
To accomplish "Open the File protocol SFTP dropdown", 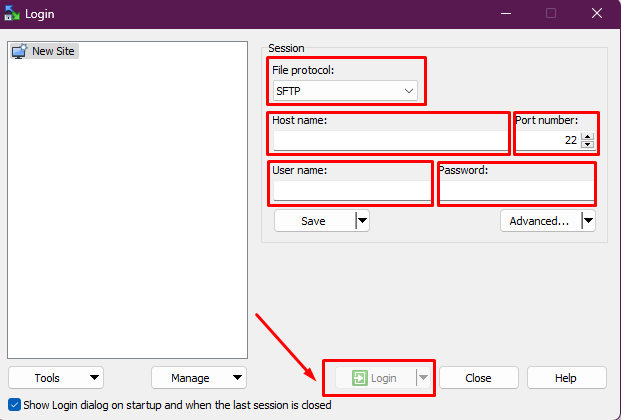I will tap(345, 91).
